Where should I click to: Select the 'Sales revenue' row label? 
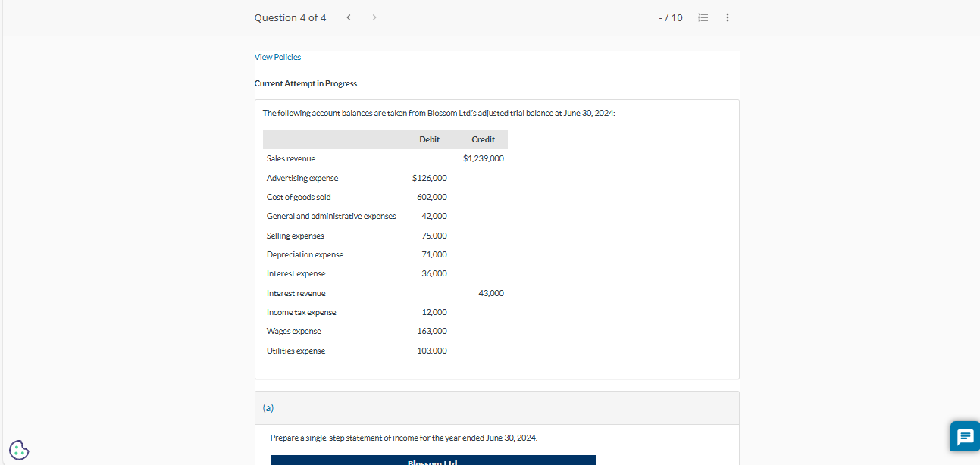tap(291, 158)
